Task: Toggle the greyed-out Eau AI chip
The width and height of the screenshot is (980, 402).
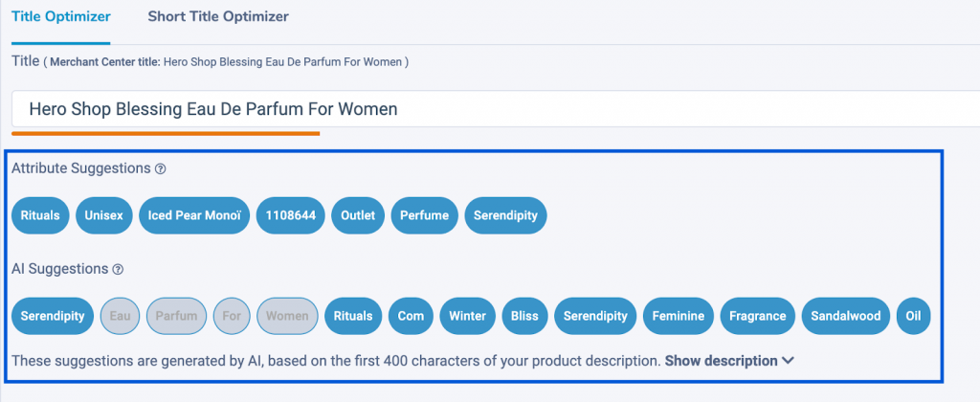Action: [120, 316]
